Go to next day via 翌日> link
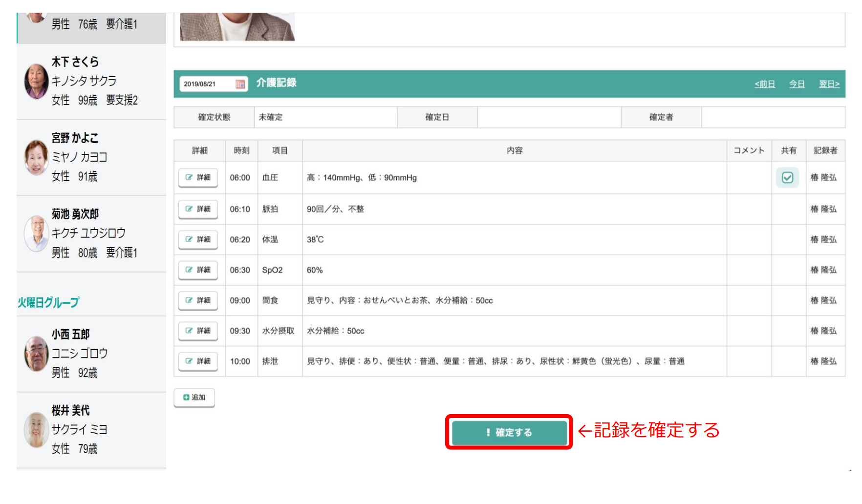Image resolution: width=862 pixels, height=504 pixels. [829, 84]
